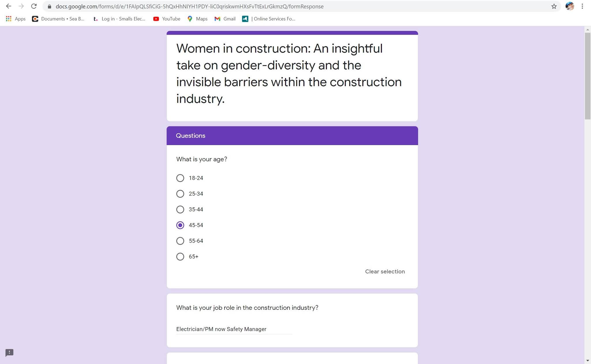591x364 pixels.
Task: Open the Gmail bookmark
Action: (x=225, y=19)
